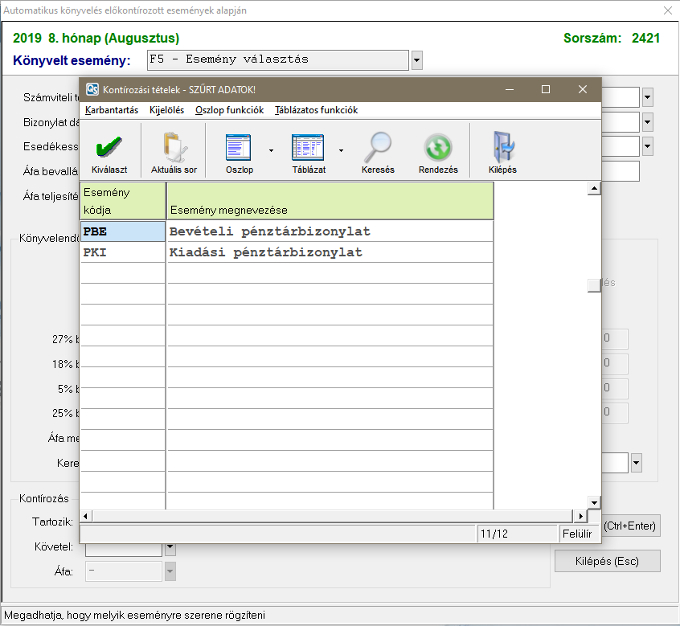Open the Oszlop column tool
This screenshot has height=626, width=680.
click(x=239, y=148)
